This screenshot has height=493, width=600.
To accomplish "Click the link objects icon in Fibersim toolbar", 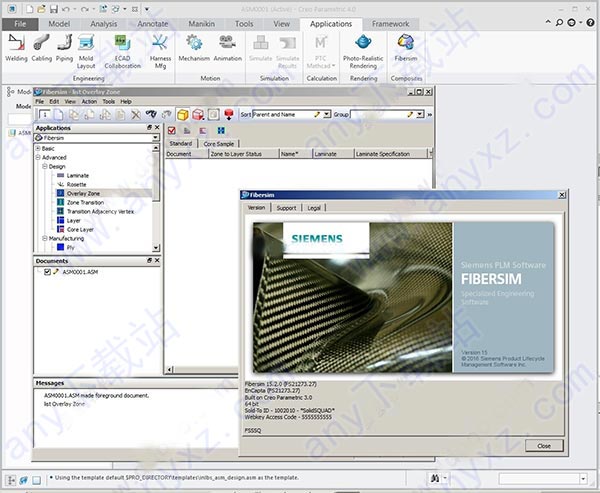I will point(151,114).
